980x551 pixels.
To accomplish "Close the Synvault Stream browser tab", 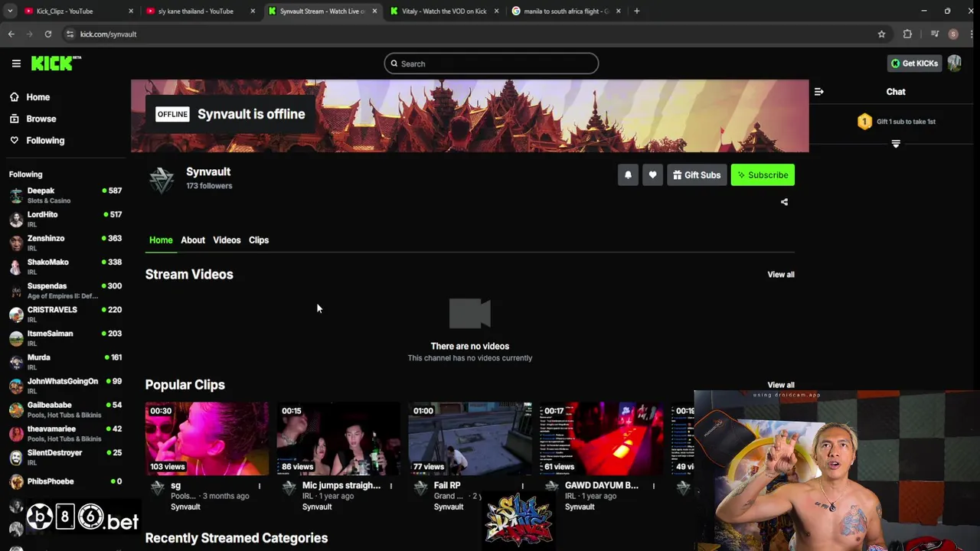I will 374,11.
